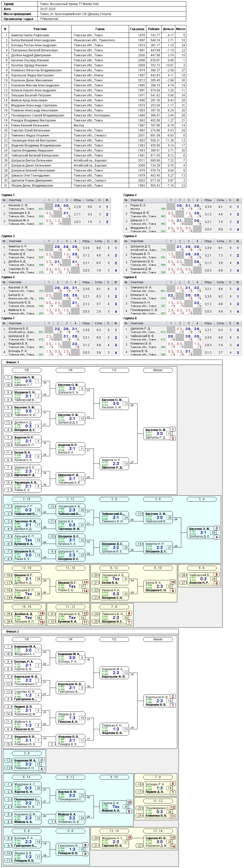Click the 'Группа-6' heading
The image size is (244, 868).
(130, 277)
